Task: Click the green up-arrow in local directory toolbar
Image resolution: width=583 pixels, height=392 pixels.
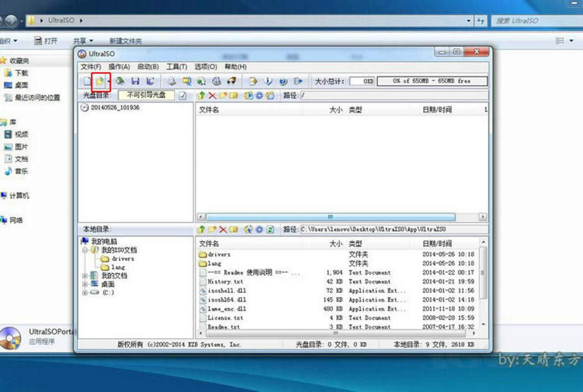Action: pyautogui.click(x=201, y=229)
